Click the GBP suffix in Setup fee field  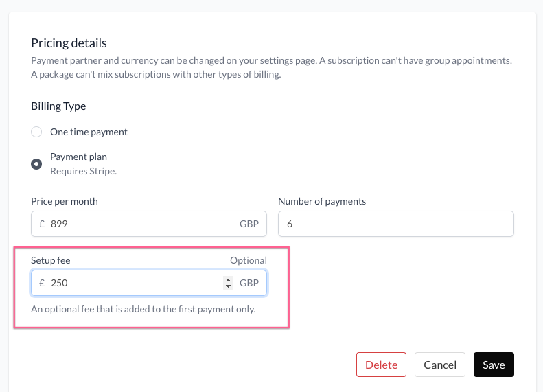249,283
